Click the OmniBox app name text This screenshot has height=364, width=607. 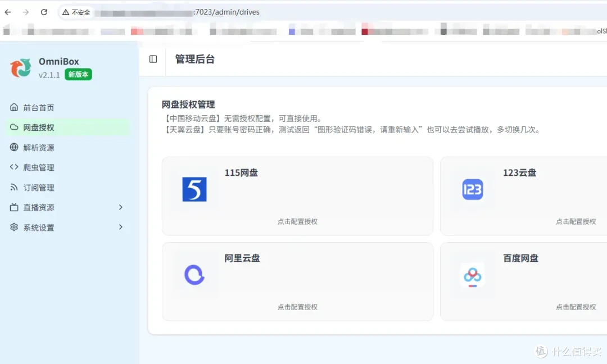click(x=59, y=61)
